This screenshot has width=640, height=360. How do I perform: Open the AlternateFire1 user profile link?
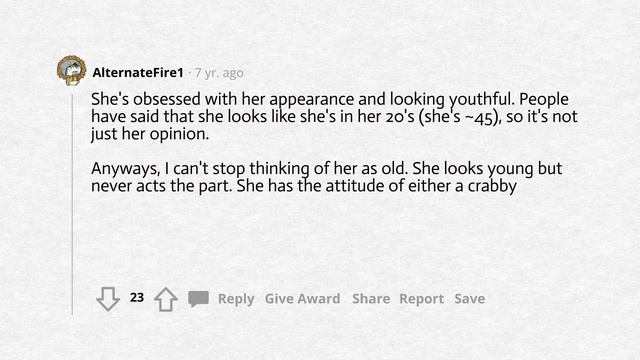pos(138,73)
